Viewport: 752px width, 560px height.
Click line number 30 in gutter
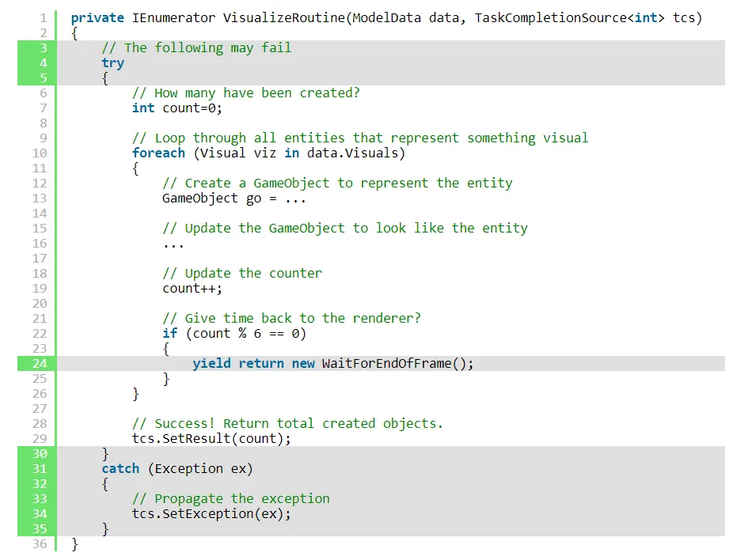40,454
